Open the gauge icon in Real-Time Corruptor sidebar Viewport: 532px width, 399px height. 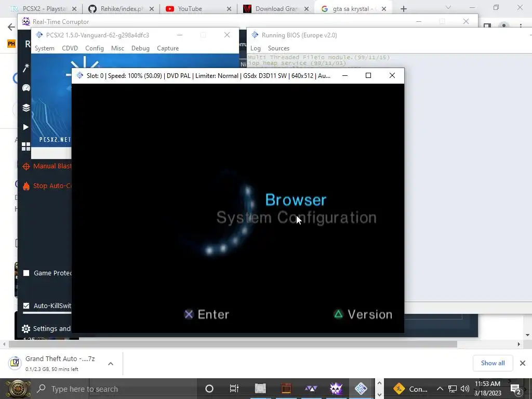tap(26, 88)
